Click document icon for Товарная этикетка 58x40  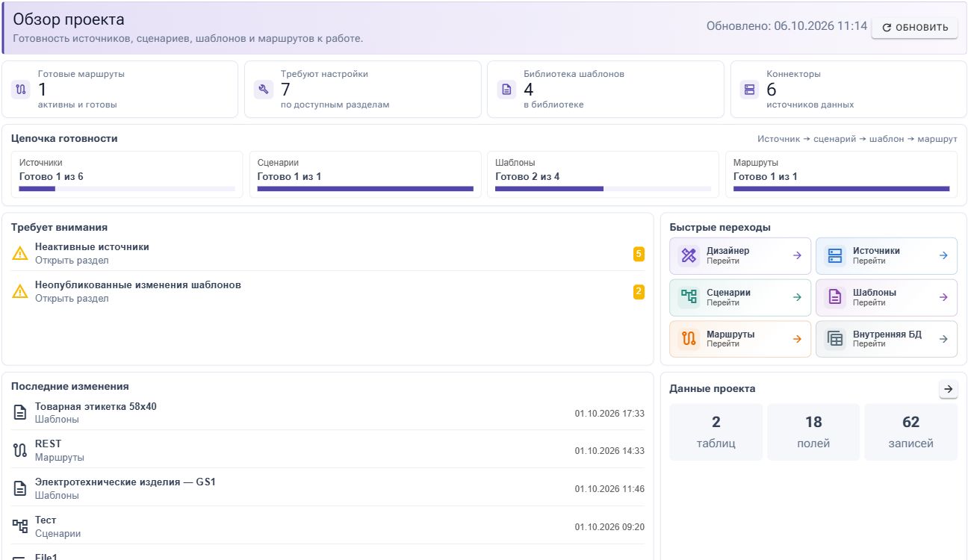click(x=20, y=412)
